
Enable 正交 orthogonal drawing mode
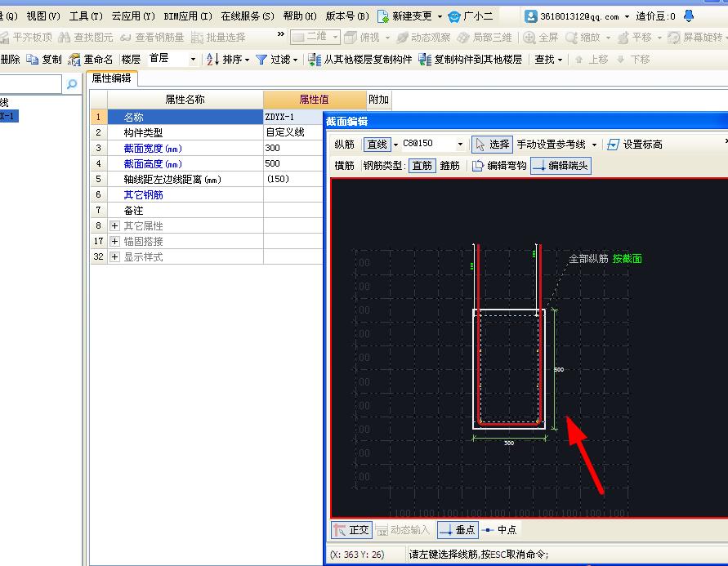tap(351, 529)
